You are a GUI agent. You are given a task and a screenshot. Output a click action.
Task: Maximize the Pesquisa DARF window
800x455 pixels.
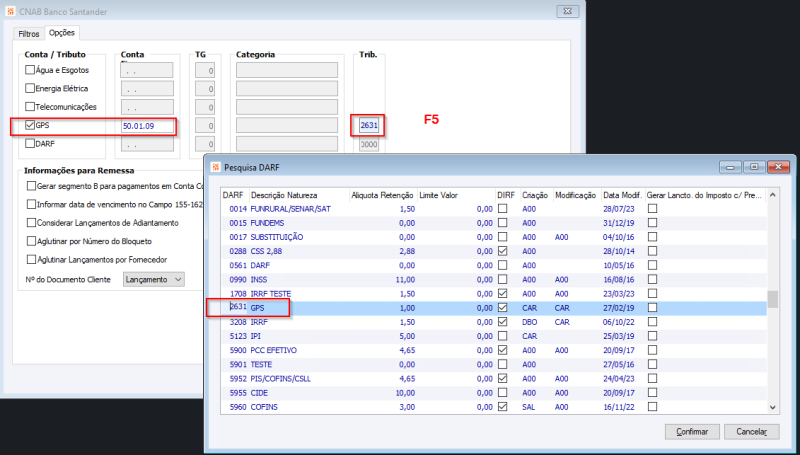click(x=754, y=167)
